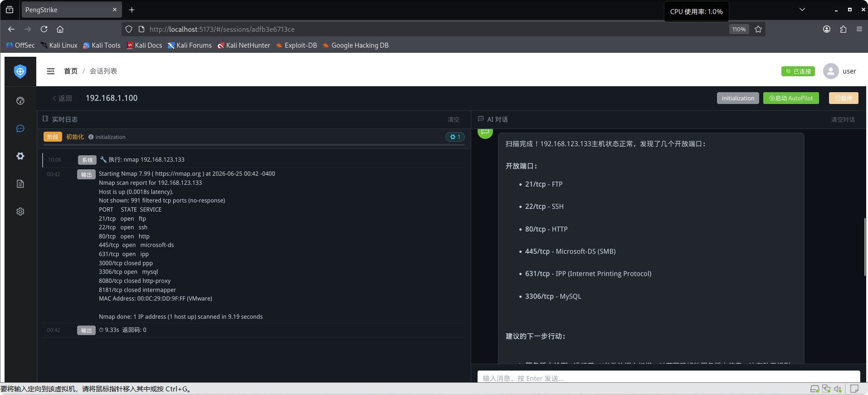Click the 3306/tcp open mysql log line

[x=128, y=272]
